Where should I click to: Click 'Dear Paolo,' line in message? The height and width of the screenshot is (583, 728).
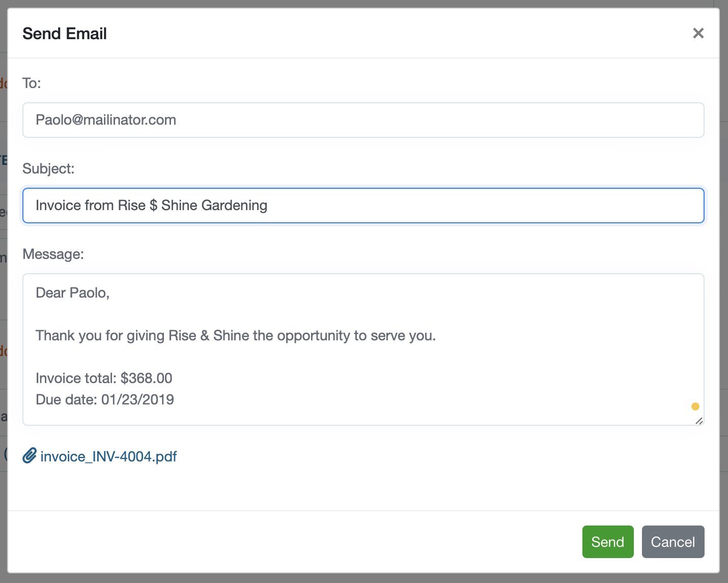[x=73, y=293]
